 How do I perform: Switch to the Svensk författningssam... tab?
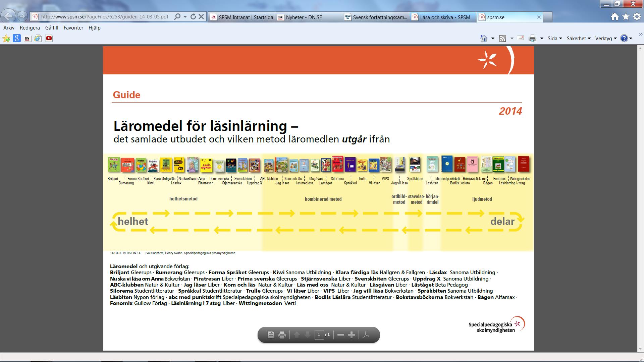(376, 17)
